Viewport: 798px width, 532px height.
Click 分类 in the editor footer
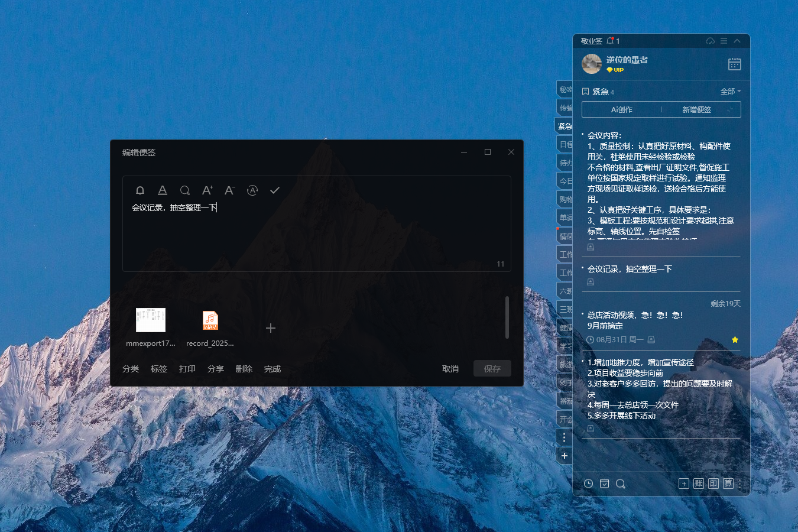point(131,369)
